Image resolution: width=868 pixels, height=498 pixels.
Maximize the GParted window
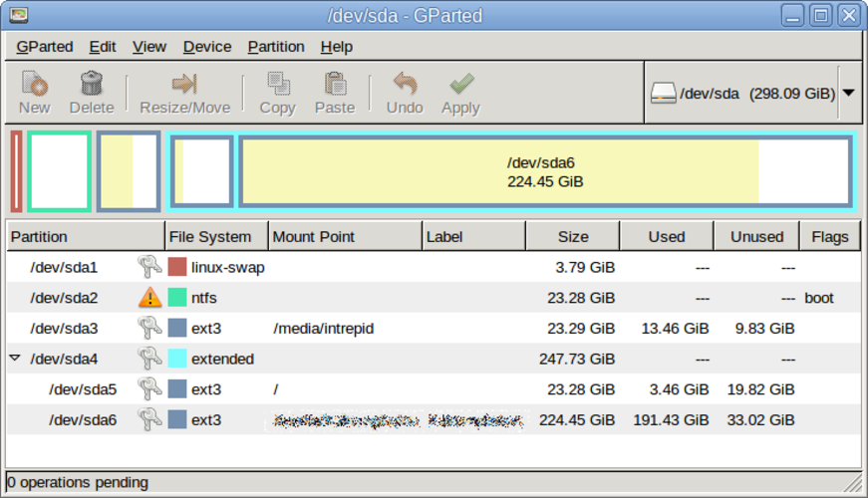click(x=821, y=16)
